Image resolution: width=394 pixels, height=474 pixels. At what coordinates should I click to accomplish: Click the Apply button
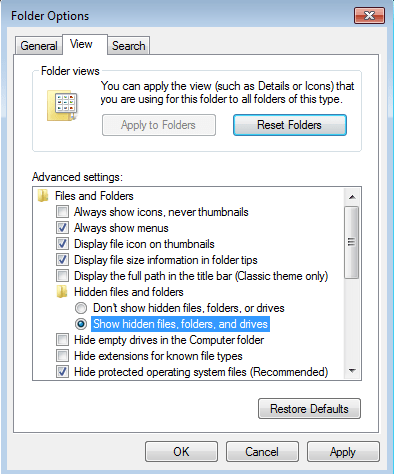pyautogui.click(x=343, y=452)
